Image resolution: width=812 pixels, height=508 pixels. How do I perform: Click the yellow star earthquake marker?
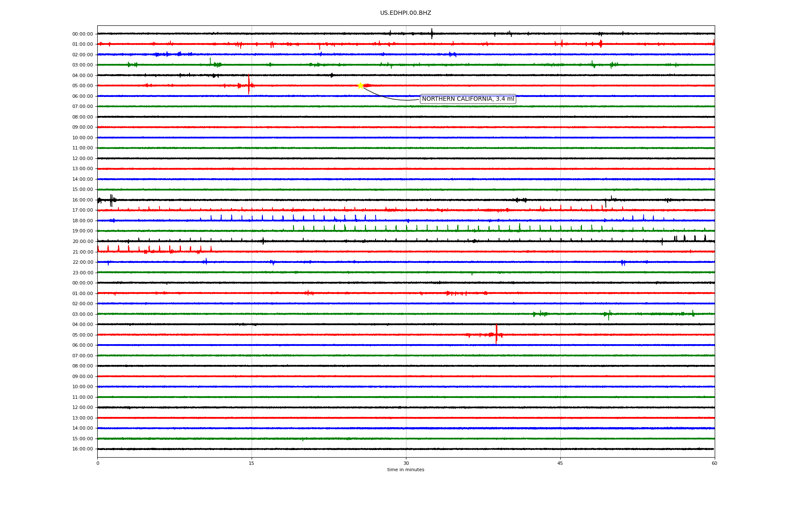click(360, 86)
